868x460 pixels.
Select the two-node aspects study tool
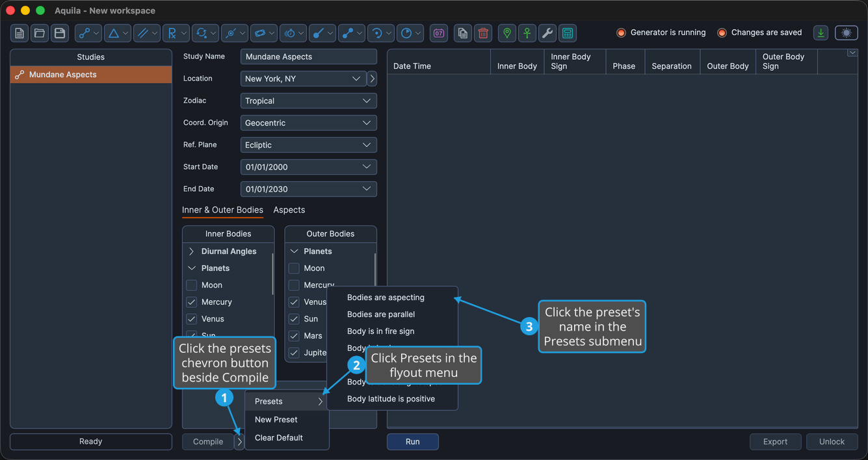tap(88, 33)
